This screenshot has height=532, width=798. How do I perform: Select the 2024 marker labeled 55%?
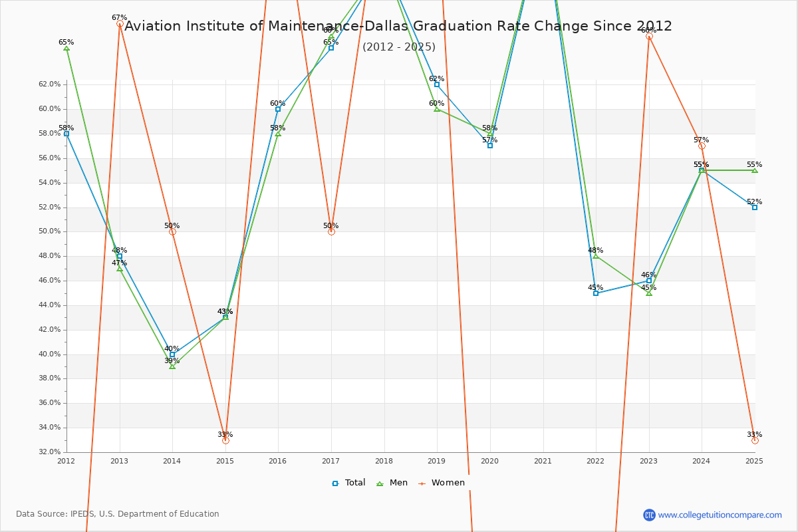pos(702,170)
